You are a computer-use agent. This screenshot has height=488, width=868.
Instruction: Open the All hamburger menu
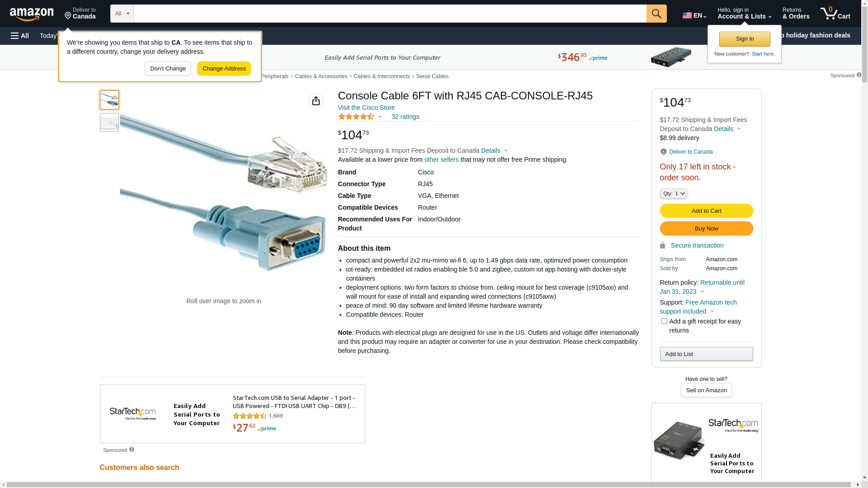pos(20,36)
